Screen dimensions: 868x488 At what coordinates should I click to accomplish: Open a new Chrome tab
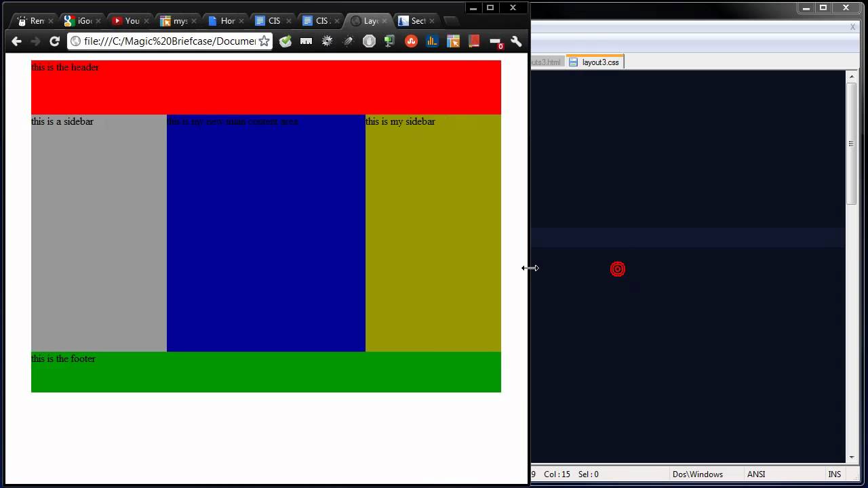pos(451,21)
